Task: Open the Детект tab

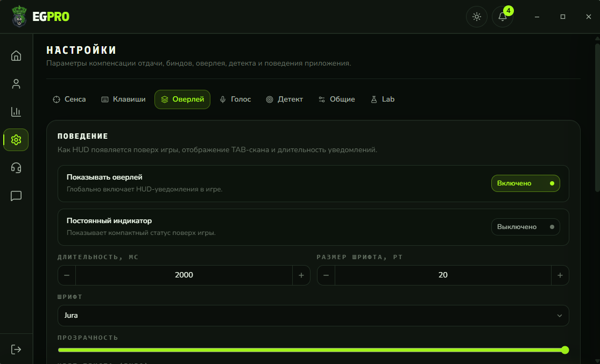Action: (284, 99)
